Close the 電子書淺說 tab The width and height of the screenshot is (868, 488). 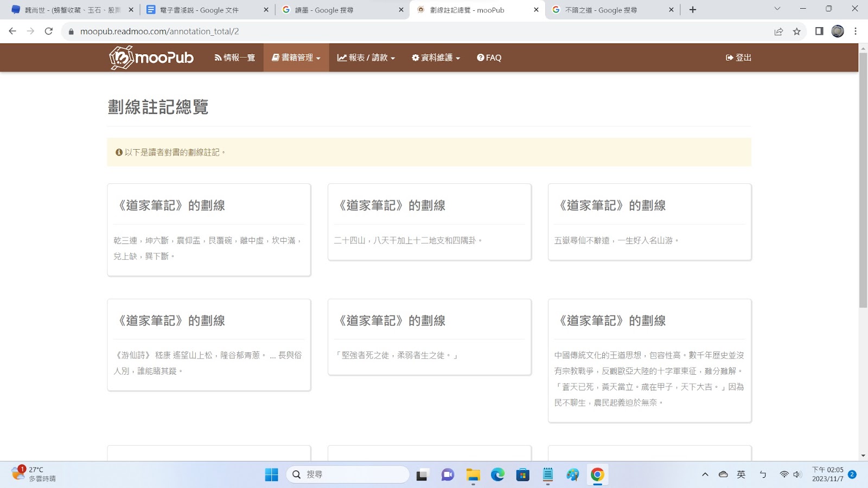(266, 10)
